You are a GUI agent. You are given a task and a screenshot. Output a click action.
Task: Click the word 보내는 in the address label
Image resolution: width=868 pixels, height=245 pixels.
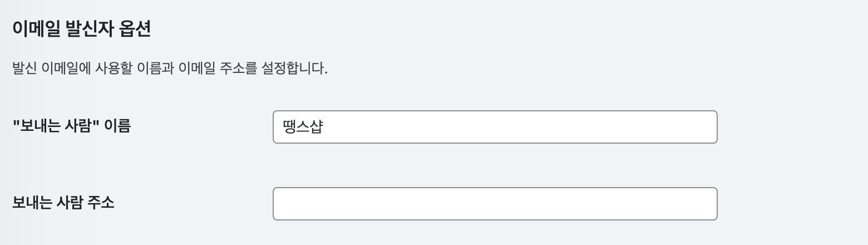click(x=31, y=202)
